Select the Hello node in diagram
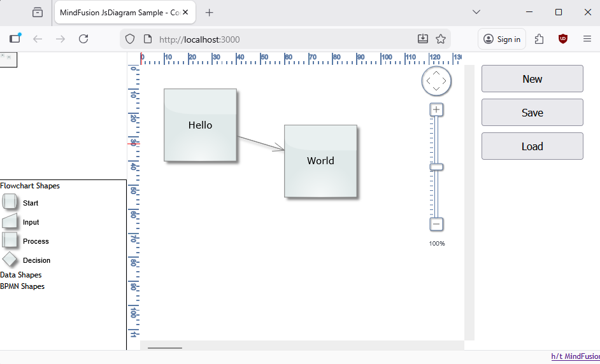Viewport: 600px width, 364px height. click(200, 125)
